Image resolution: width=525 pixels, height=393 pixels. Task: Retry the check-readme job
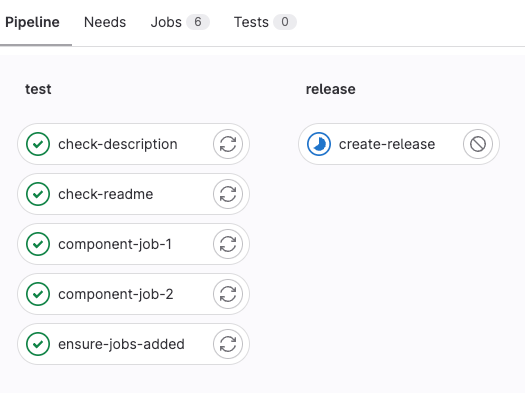point(228,194)
